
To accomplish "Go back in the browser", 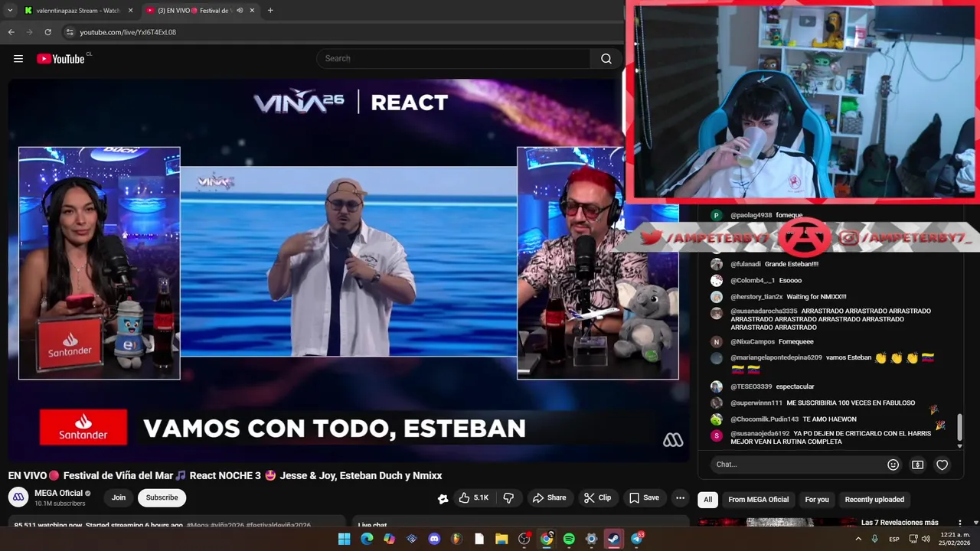I will [11, 32].
